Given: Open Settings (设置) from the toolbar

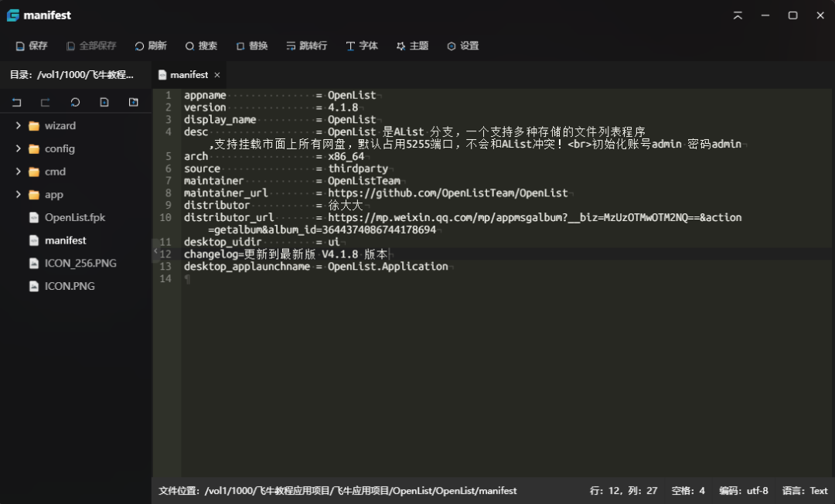Looking at the screenshot, I should pos(463,46).
